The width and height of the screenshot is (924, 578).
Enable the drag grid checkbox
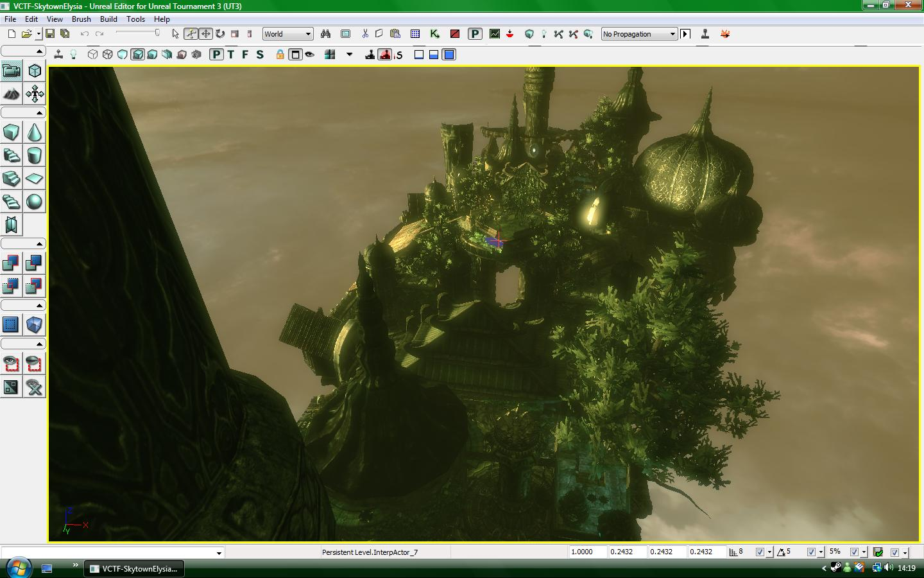pyautogui.click(x=760, y=552)
